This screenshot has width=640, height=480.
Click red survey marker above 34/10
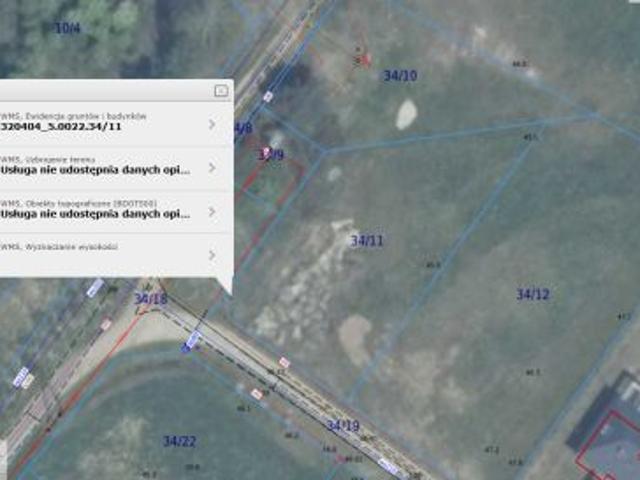360,57
